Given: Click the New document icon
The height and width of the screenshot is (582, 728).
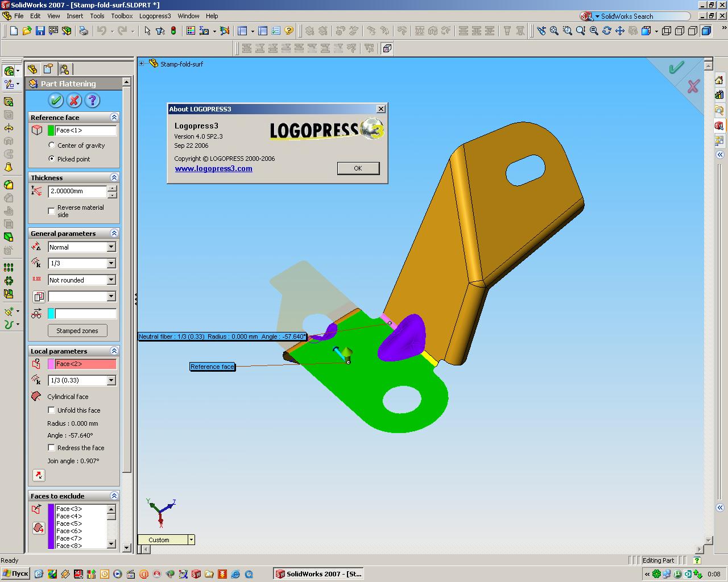Looking at the screenshot, I should (x=14, y=31).
